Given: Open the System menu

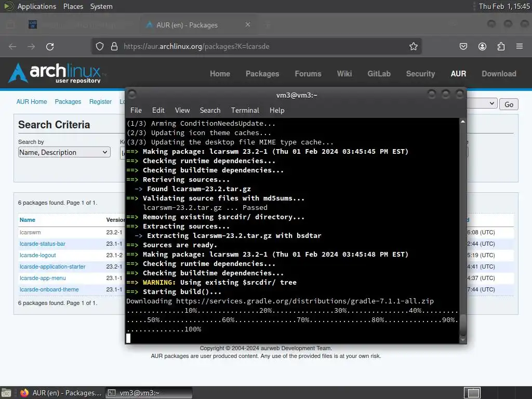Looking at the screenshot, I should [x=101, y=6].
